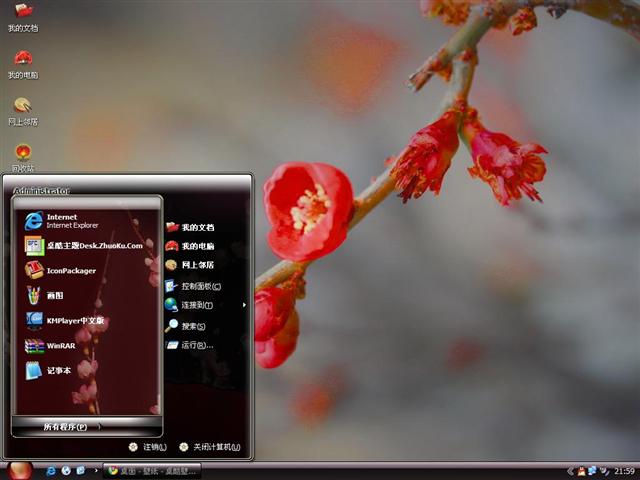Click the volume tray icon
The image size is (640, 480).
pos(604,471)
